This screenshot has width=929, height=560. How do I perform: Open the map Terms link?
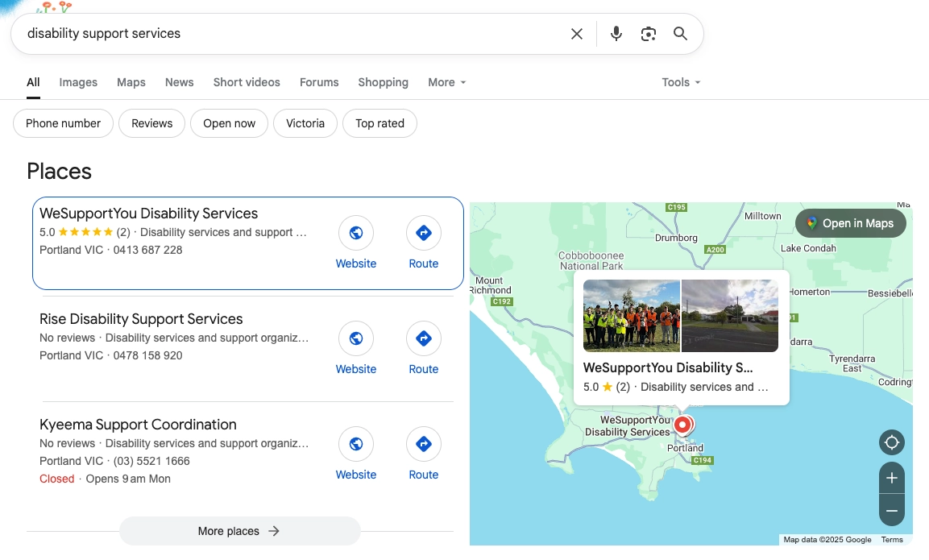pos(892,540)
